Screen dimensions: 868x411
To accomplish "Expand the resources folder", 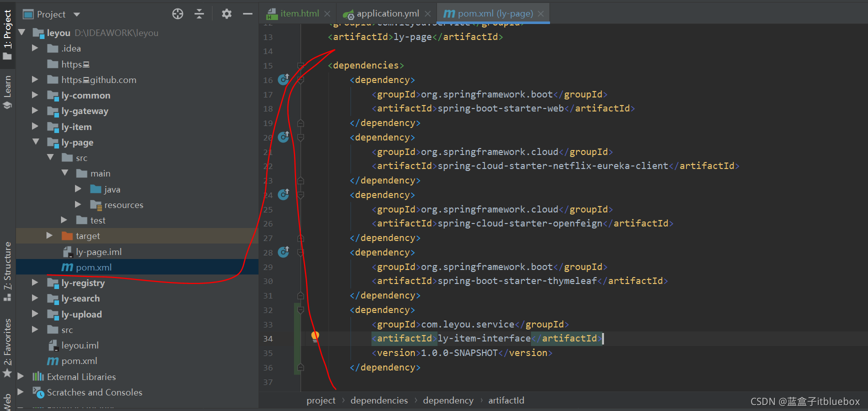I will point(78,204).
